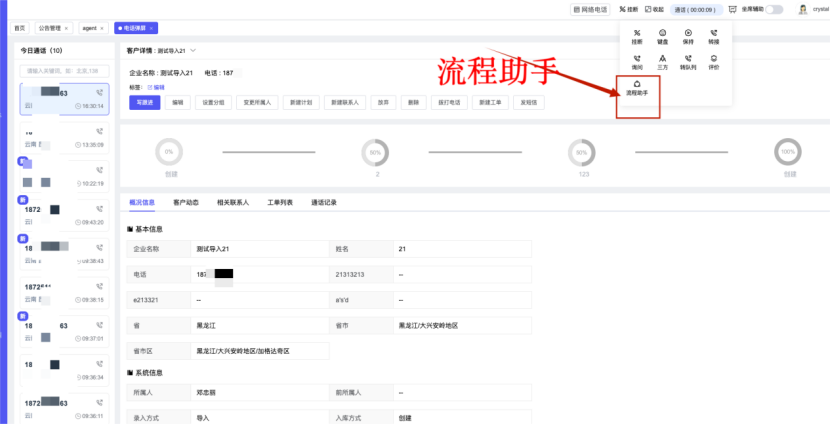Click the 询问 consult icon
Viewport: 830px width, 424px height.
click(x=637, y=60)
